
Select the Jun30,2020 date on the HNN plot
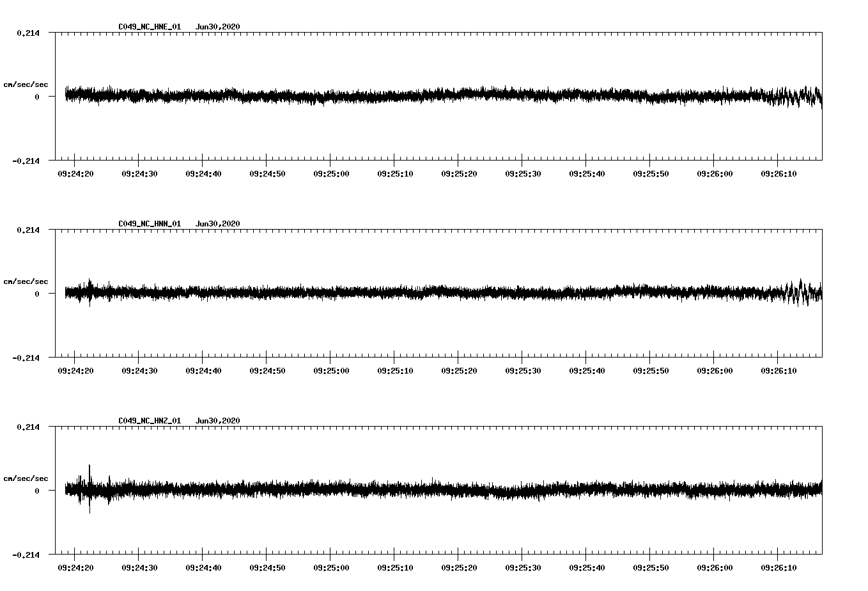point(218,224)
